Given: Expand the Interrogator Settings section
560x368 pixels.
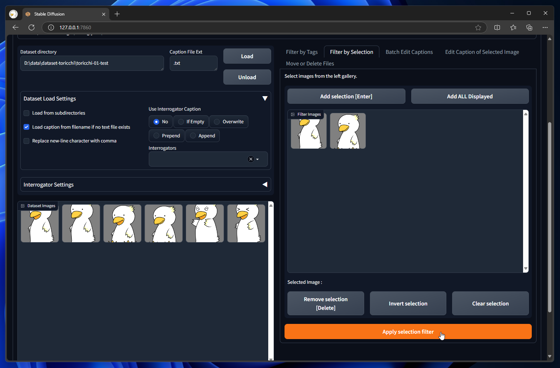Looking at the screenshot, I should pos(265,185).
